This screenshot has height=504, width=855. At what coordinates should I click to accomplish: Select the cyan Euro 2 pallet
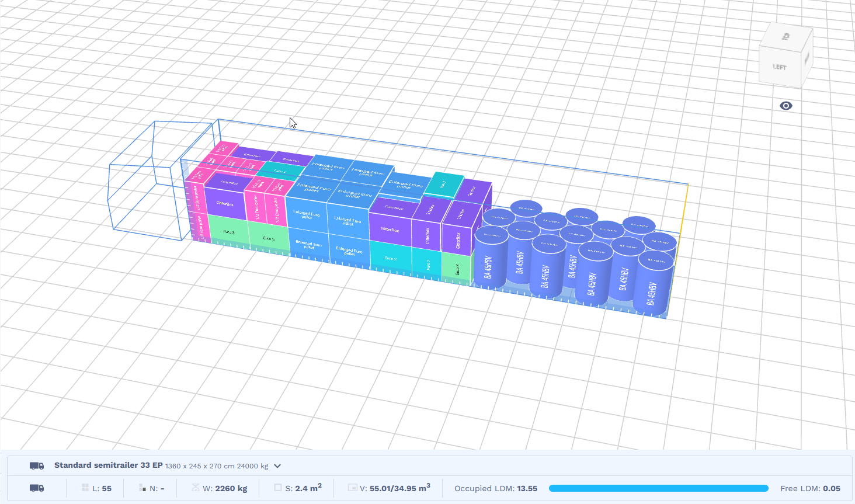pos(390,259)
